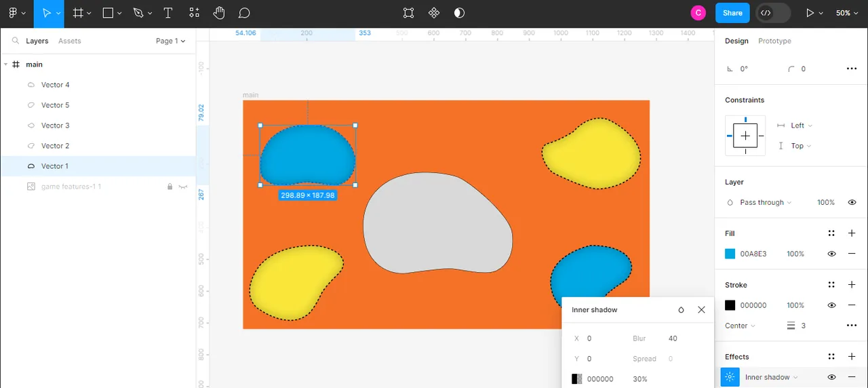Screen dimensions: 868x388
Task: Open more options beside corner radius
Action: 852,69
